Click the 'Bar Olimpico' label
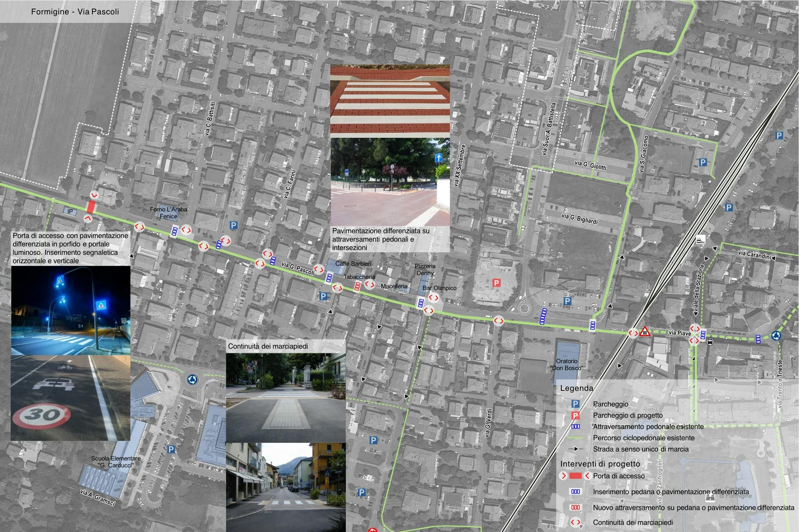 (439, 288)
